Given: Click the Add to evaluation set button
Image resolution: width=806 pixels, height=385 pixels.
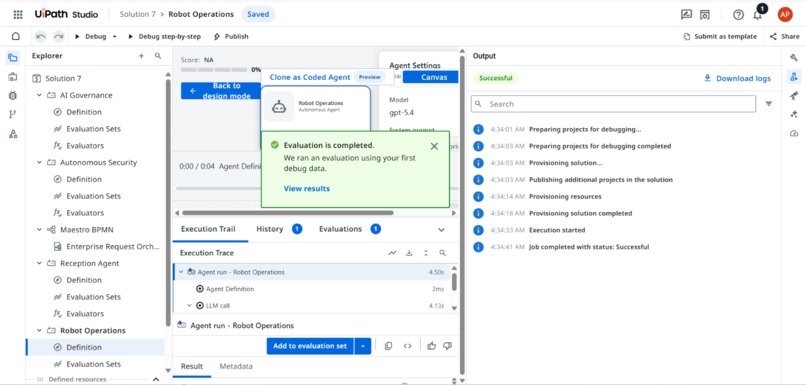Looking at the screenshot, I should click(310, 346).
